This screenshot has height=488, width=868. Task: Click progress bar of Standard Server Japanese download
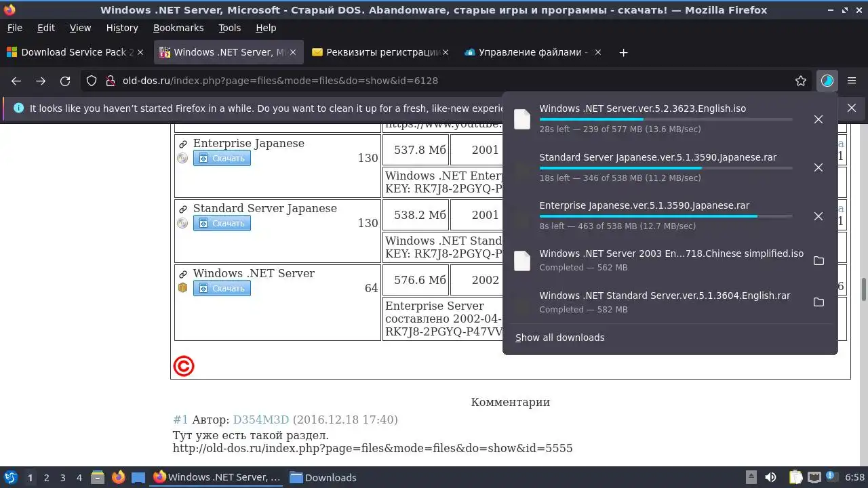click(665, 168)
